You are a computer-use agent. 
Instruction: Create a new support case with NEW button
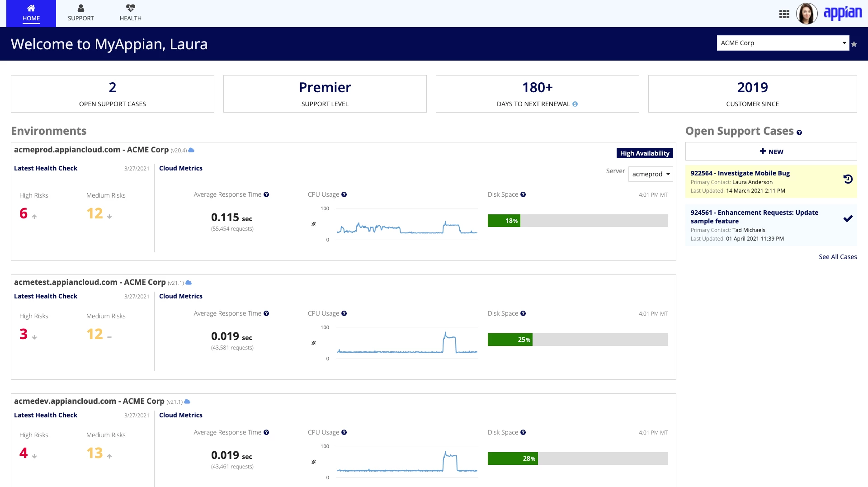point(771,151)
